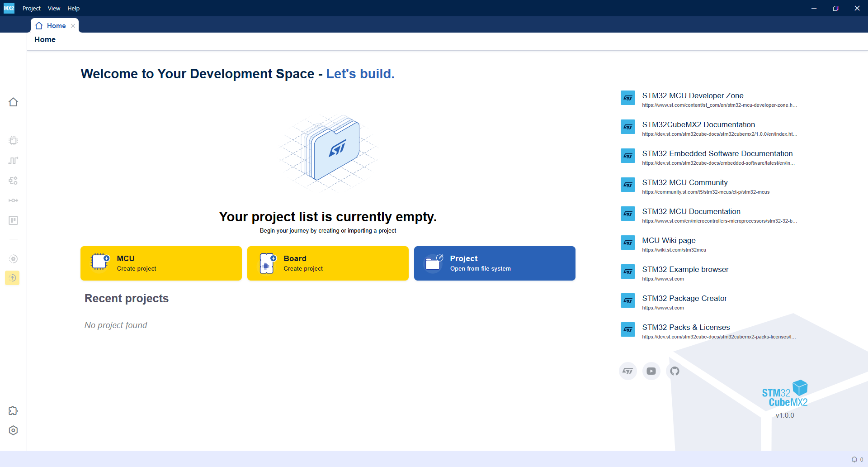The height and width of the screenshot is (467, 868).
Task: Minimize the application window
Action: tap(814, 8)
